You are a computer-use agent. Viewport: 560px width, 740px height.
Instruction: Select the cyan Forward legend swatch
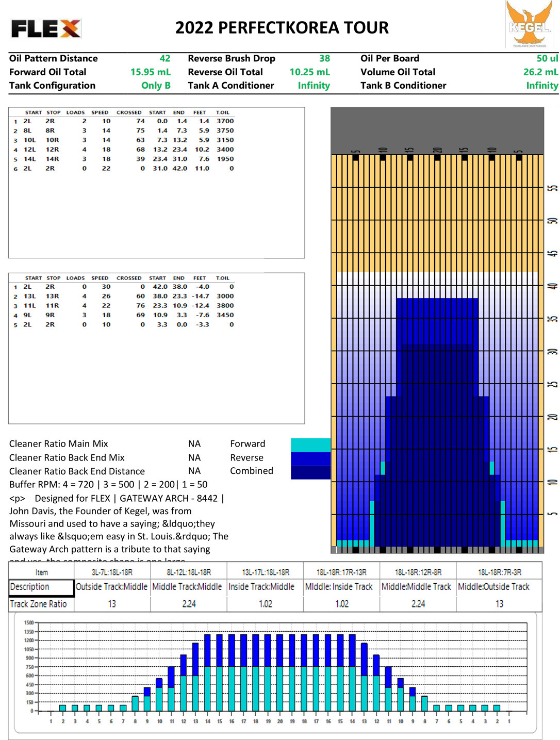(x=310, y=445)
